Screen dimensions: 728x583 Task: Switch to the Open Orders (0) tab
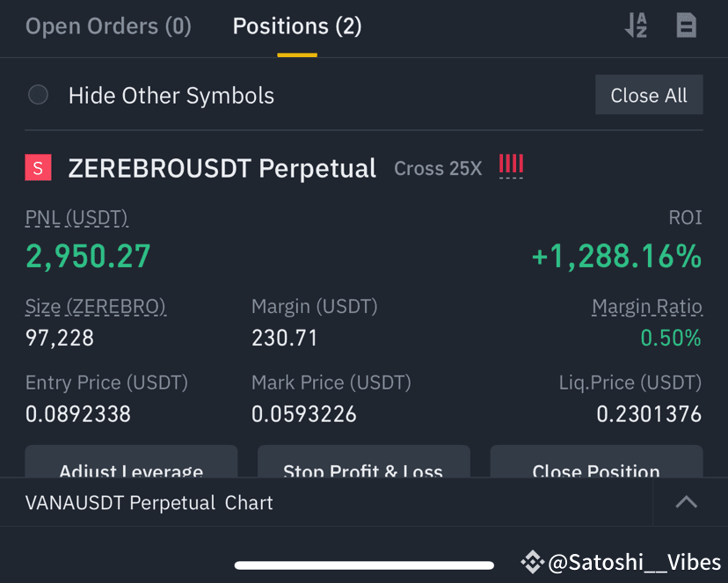(x=108, y=26)
